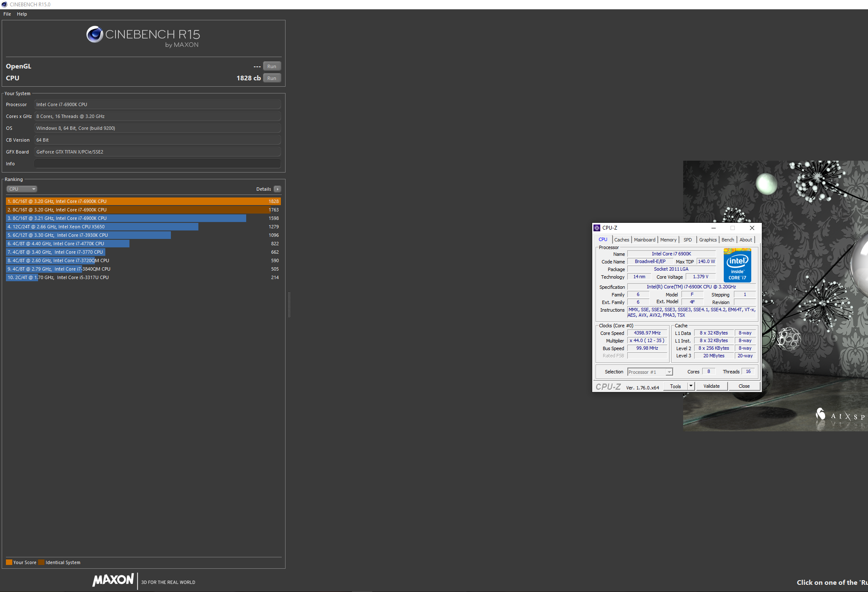Open the Processor #1 selection dropdown
The height and width of the screenshot is (592, 868).
(x=650, y=372)
